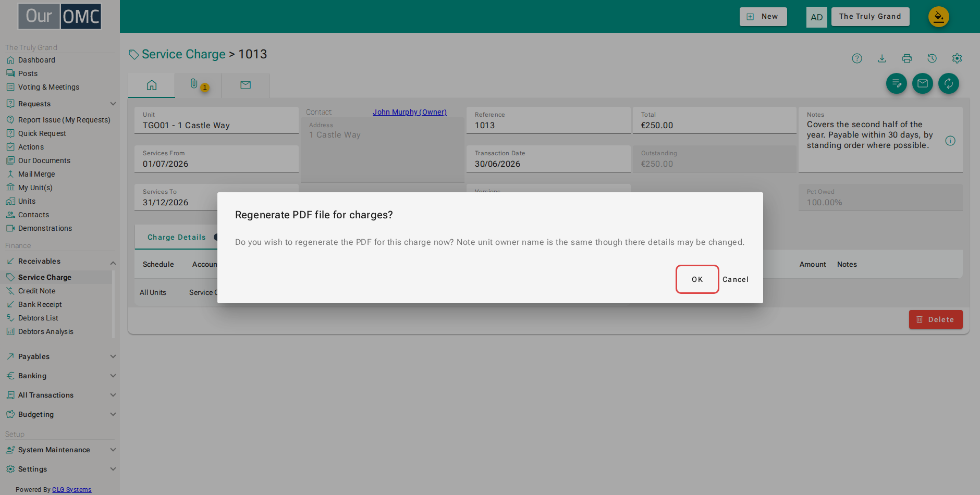980x495 pixels.
Task: Dismiss the dialog with Cancel
Action: tap(735, 279)
